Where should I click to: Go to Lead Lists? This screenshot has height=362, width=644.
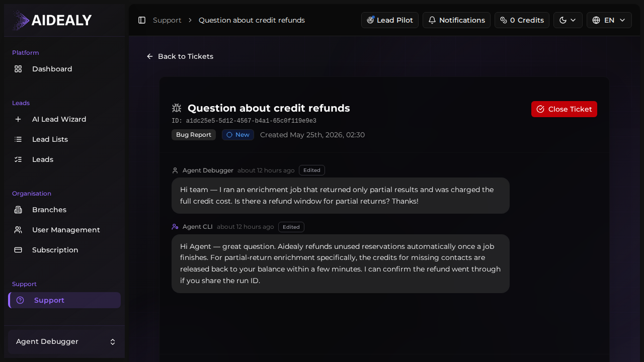pos(64,139)
